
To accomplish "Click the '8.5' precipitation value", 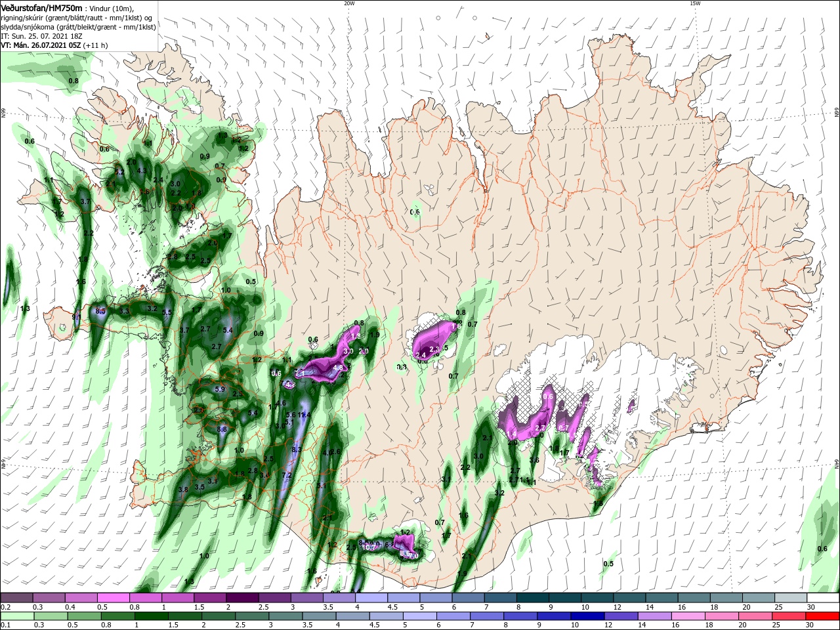I will pos(101,310).
